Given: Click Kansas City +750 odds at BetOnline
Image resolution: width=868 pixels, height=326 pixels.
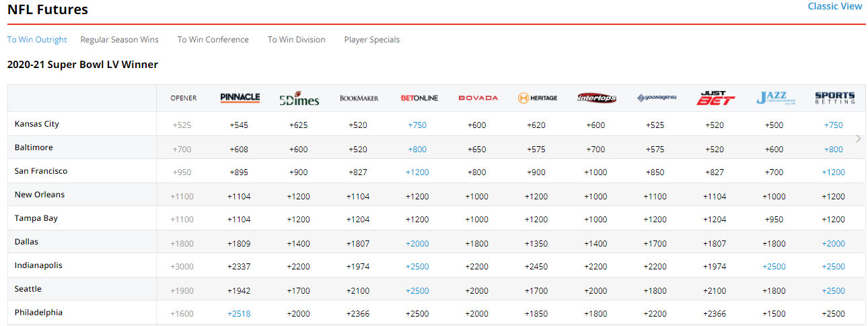Looking at the screenshot, I should coord(417,125).
